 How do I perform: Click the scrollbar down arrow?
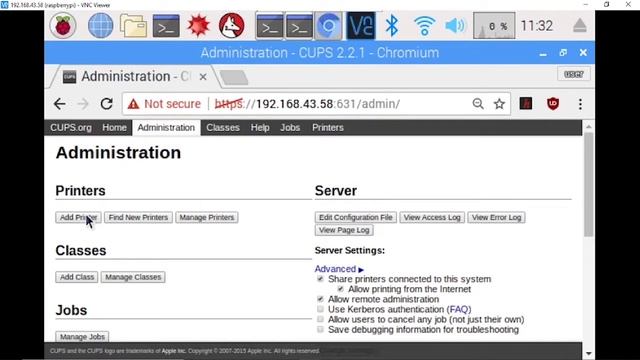[588, 353]
